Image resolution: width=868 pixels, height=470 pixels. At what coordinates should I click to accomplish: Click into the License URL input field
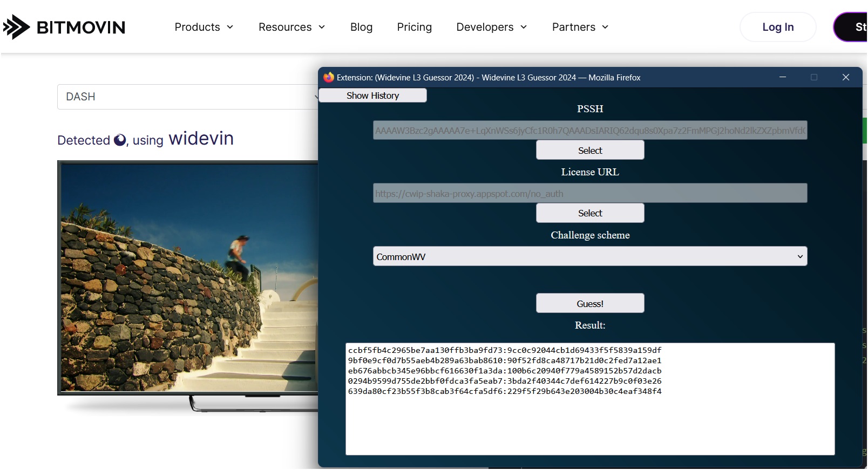coord(589,193)
